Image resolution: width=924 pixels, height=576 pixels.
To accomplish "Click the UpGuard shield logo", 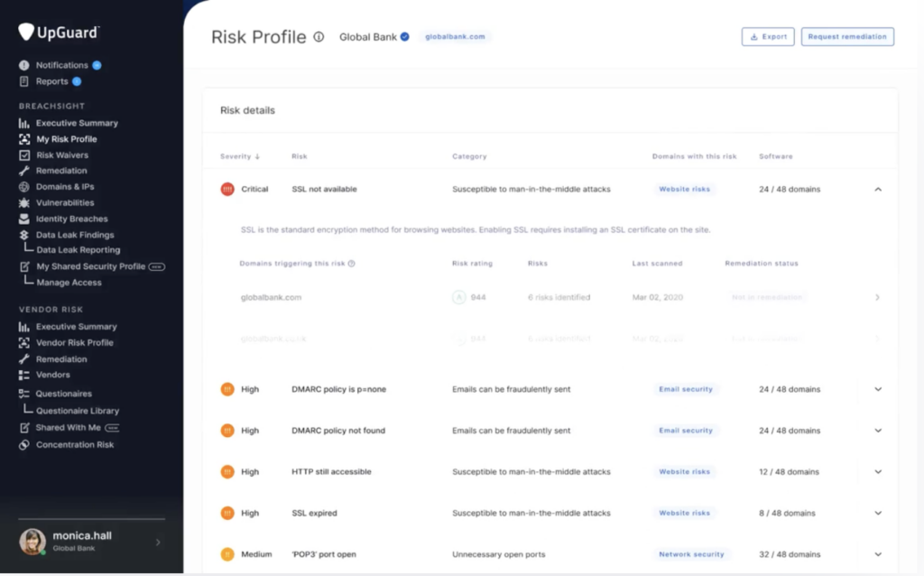I will point(27,32).
